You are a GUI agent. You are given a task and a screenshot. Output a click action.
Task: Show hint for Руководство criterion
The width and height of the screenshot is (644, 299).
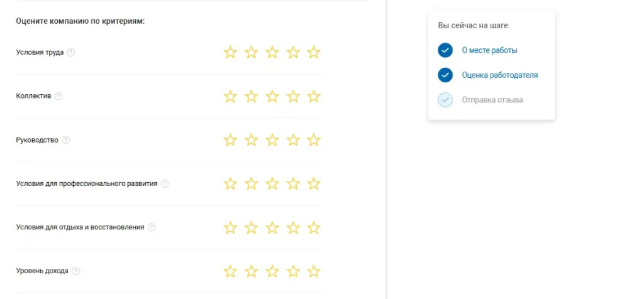point(65,140)
